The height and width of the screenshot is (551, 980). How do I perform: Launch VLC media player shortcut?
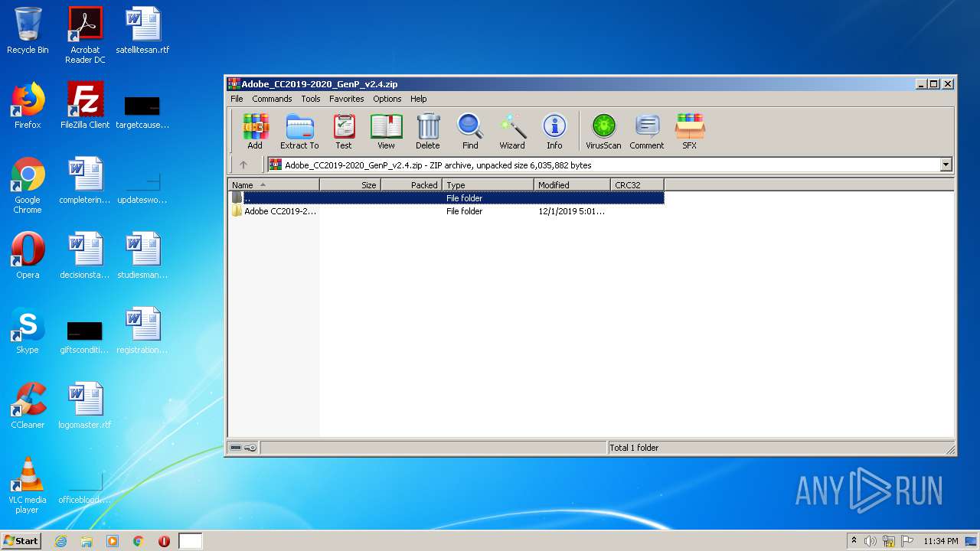point(28,485)
